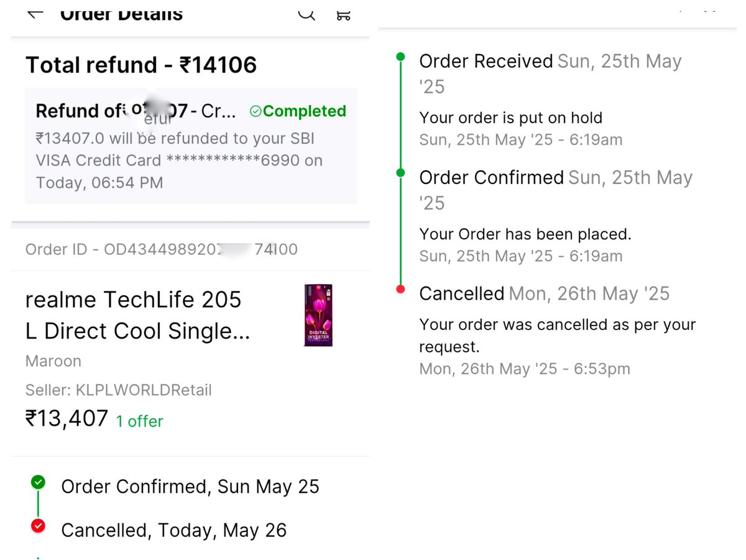The width and height of the screenshot is (746, 560).
Task: Tap the order cancelled as per request message
Action: tap(558, 335)
